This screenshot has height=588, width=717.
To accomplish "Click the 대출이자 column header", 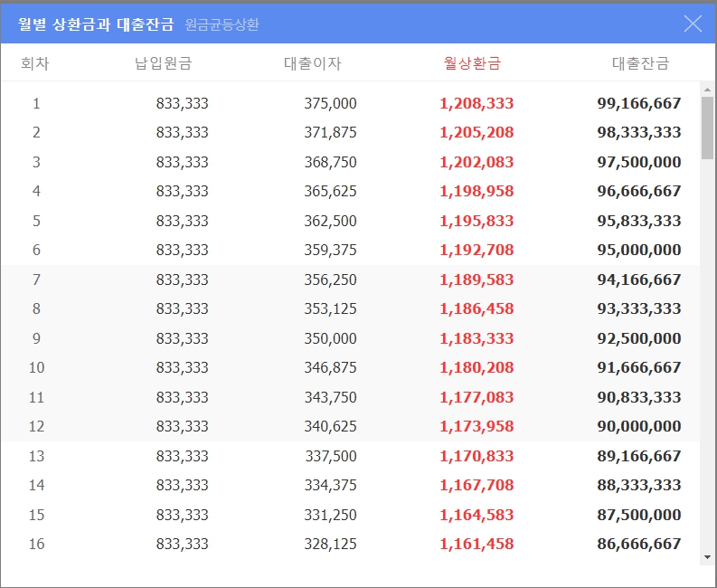I will 313,63.
